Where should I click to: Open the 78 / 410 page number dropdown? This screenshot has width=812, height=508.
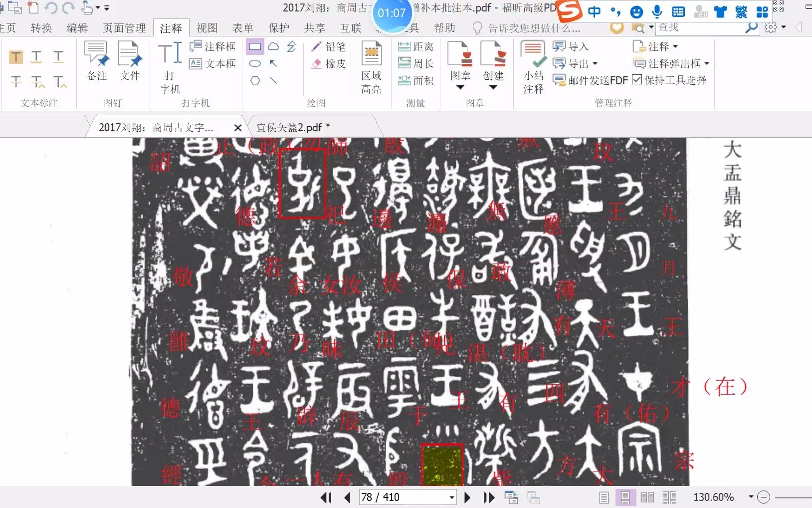click(x=451, y=498)
